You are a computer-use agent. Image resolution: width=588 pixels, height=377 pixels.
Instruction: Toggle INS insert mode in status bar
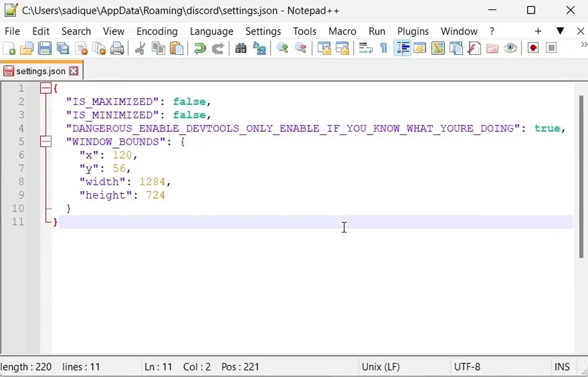click(x=562, y=367)
